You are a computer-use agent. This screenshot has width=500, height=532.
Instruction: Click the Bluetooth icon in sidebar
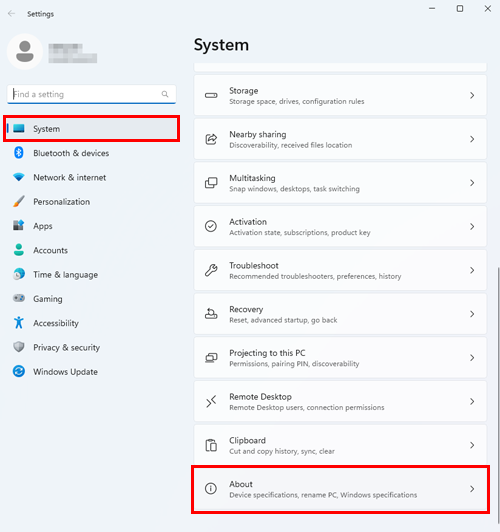[19, 153]
